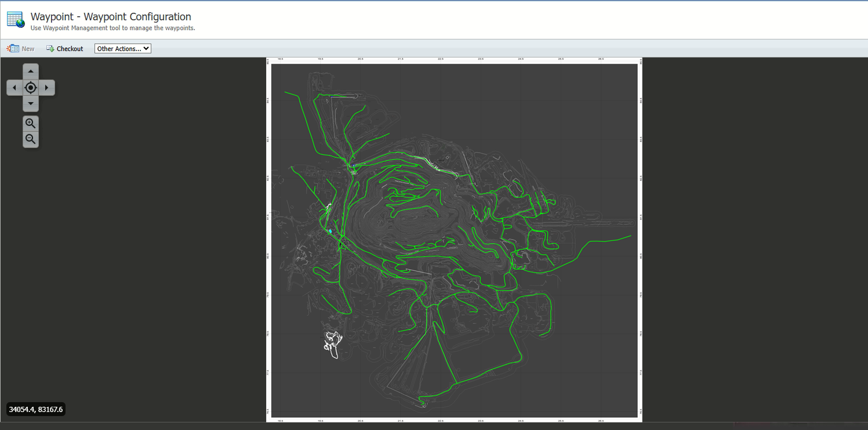Click the Waypoint Management tool description text
The image size is (868, 430).
pyautogui.click(x=112, y=28)
